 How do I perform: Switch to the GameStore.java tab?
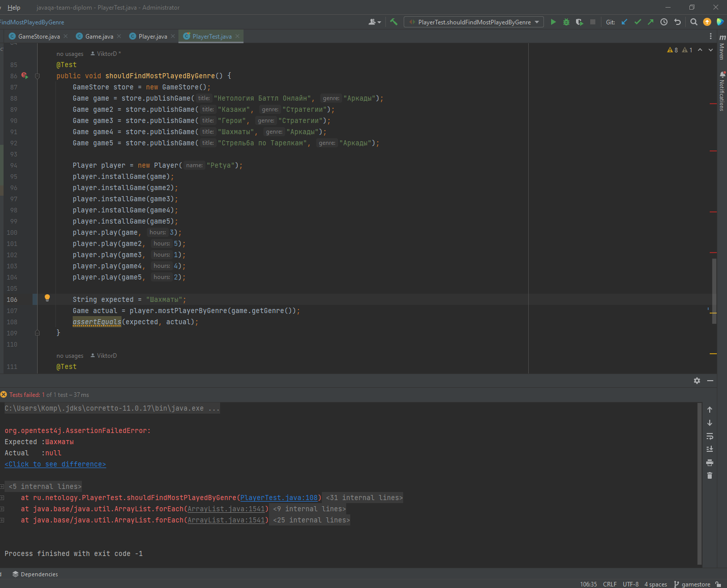39,36
